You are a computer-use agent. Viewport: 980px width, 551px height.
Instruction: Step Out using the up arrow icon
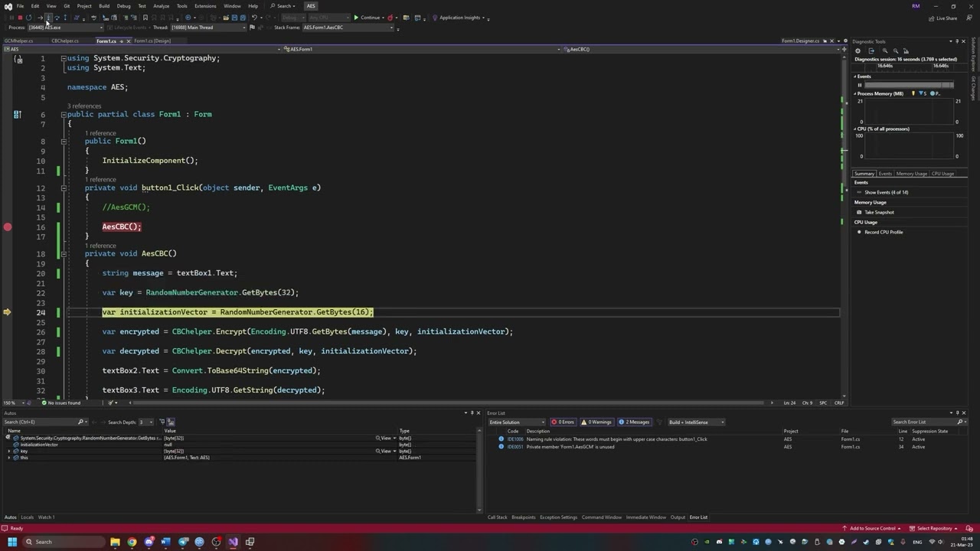pos(65,18)
